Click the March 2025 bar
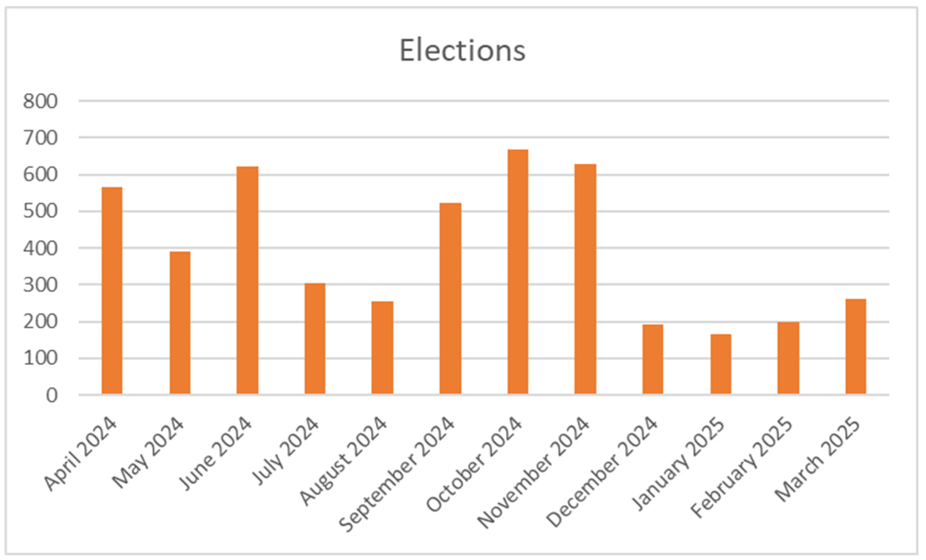The image size is (926, 560). 856,347
